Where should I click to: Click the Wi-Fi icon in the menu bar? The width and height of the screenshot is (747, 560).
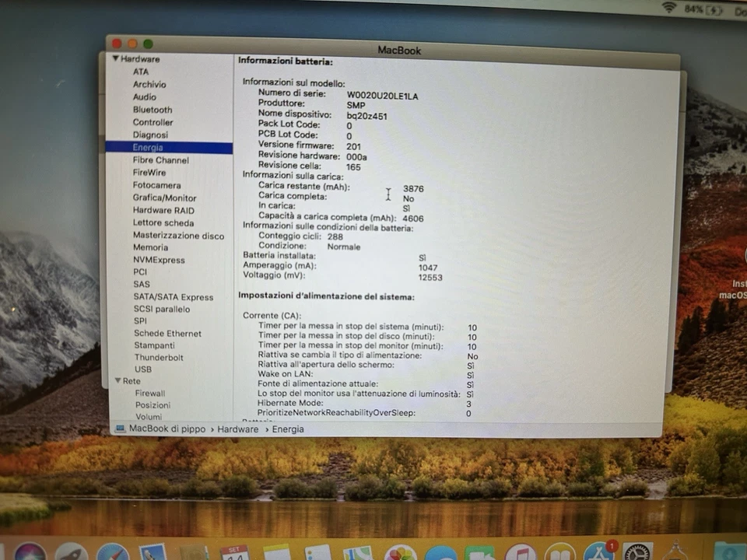pyautogui.click(x=668, y=9)
